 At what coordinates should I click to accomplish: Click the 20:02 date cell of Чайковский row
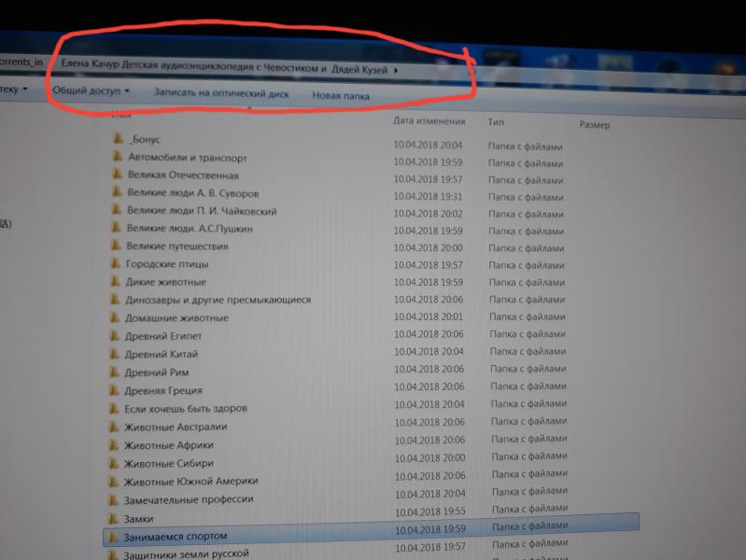(428, 214)
